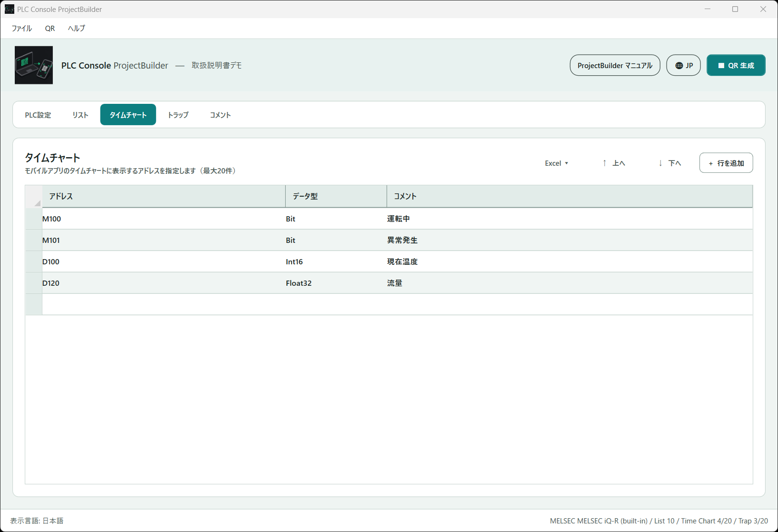The height and width of the screenshot is (532, 778).
Task: Click the globe icon in the JP language button
Action: (x=679, y=66)
